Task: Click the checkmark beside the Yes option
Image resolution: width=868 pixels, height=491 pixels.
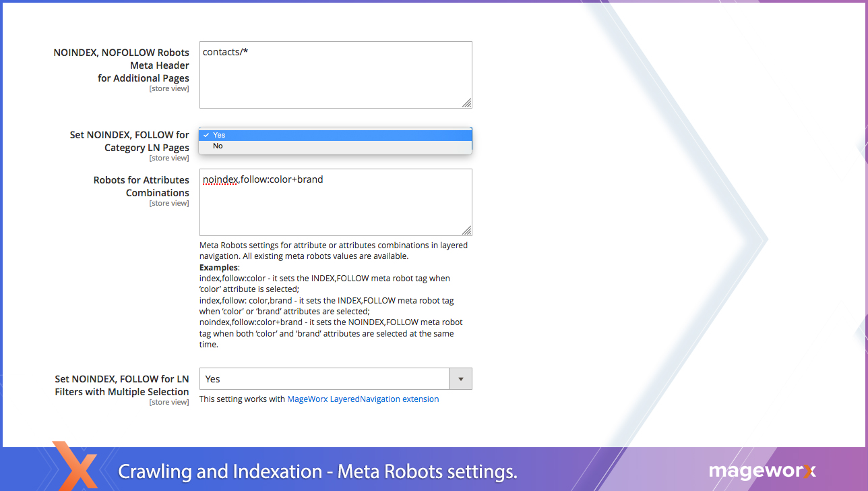Action: (206, 135)
